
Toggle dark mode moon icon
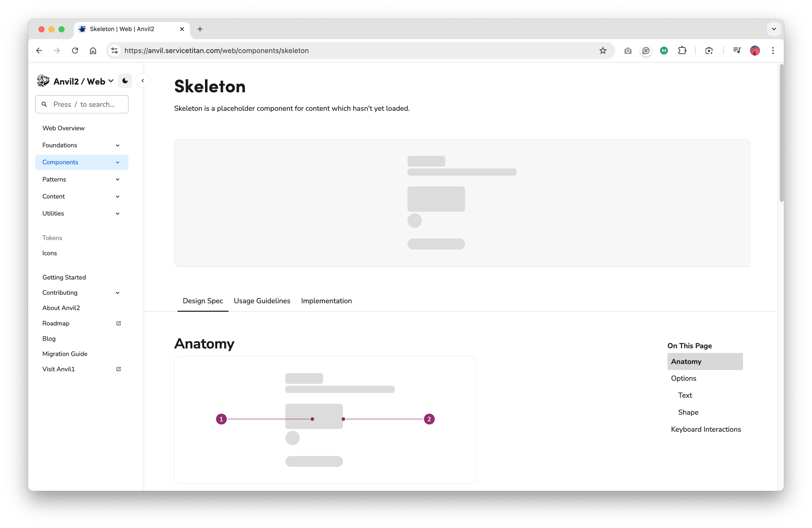tap(125, 81)
